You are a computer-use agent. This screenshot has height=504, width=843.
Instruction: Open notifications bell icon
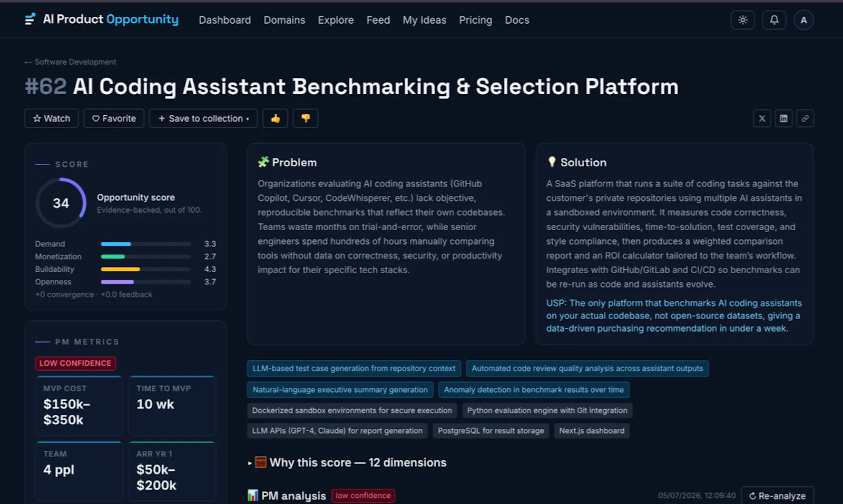(774, 20)
